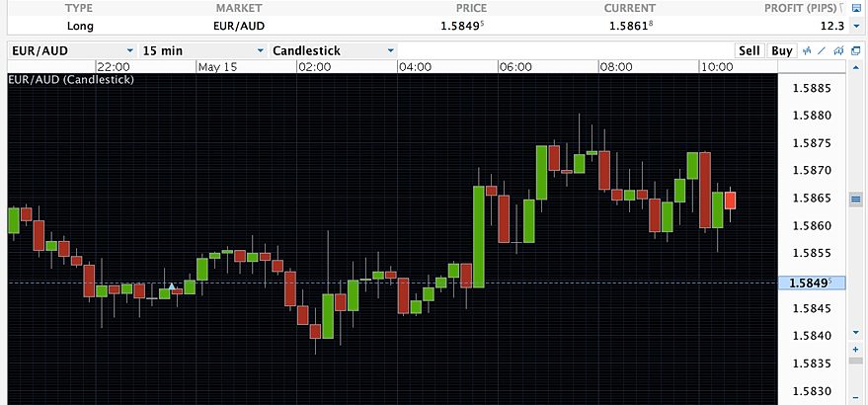Open the Candlestick chart type dropdown
The height and width of the screenshot is (405, 868).
(x=334, y=51)
